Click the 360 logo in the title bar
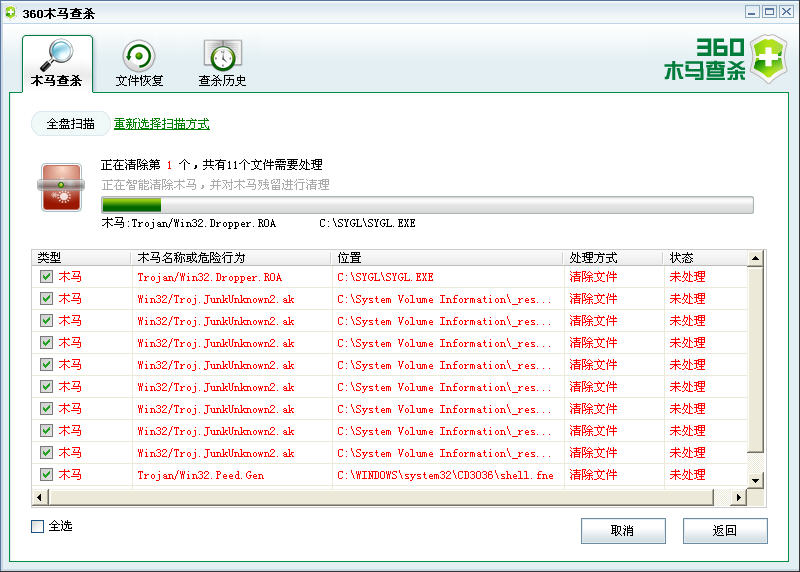The image size is (800, 572). [10, 13]
